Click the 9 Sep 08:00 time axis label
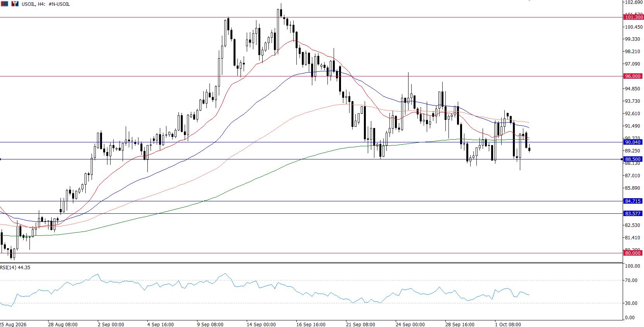The image size is (644, 327). [x=210, y=325]
